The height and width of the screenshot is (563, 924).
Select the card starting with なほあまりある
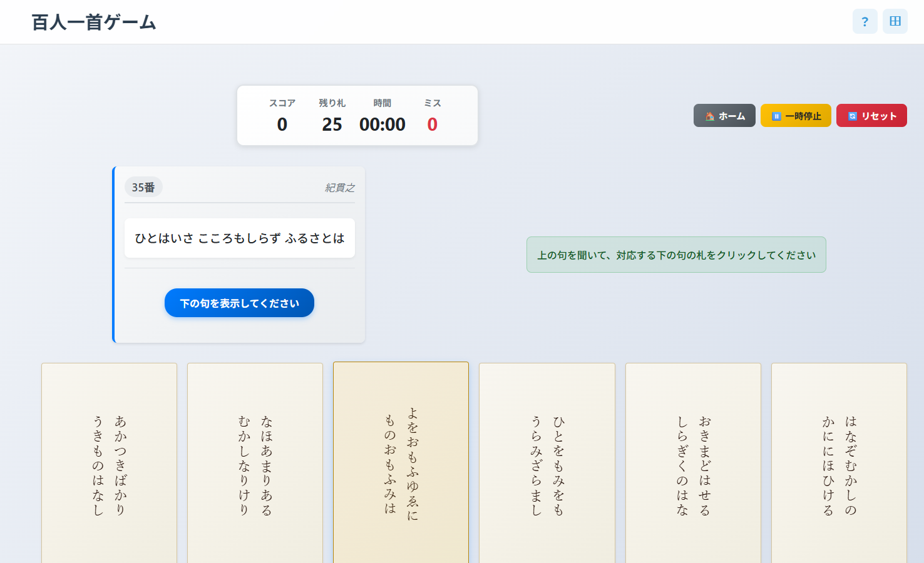pyautogui.click(x=255, y=463)
